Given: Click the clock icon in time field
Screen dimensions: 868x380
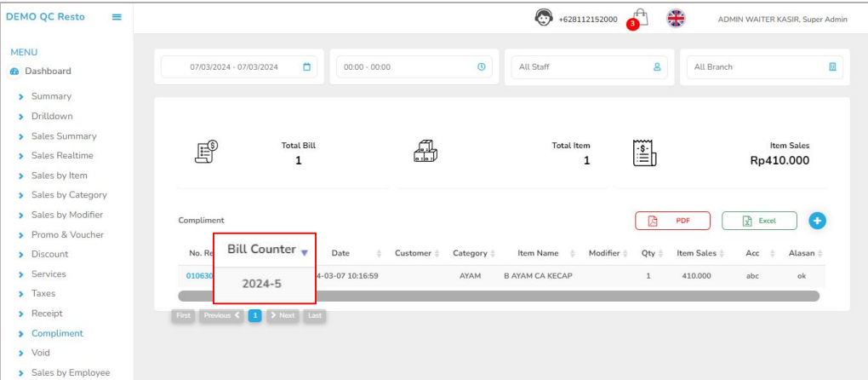Looking at the screenshot, I should [x=481, y=67].
